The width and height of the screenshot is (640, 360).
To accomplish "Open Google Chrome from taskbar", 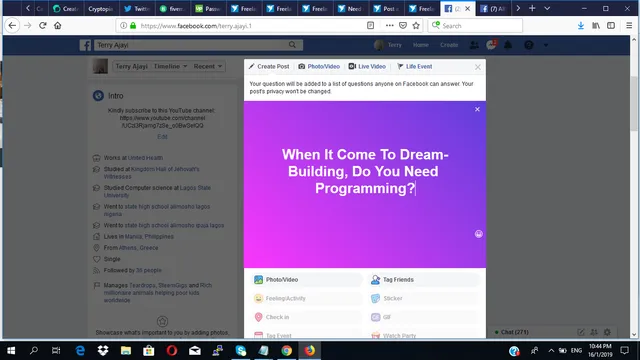I will coord(287,350).
